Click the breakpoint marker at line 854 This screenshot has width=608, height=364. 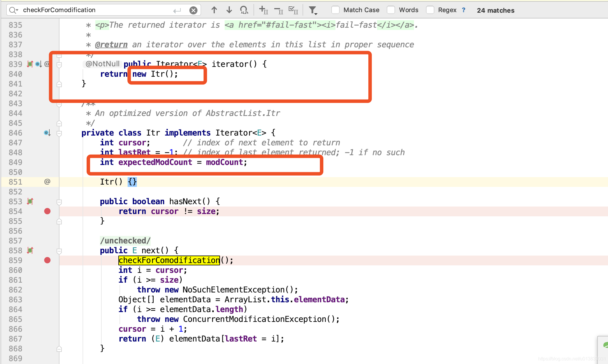pyautogui.click(x=47, y=211)
